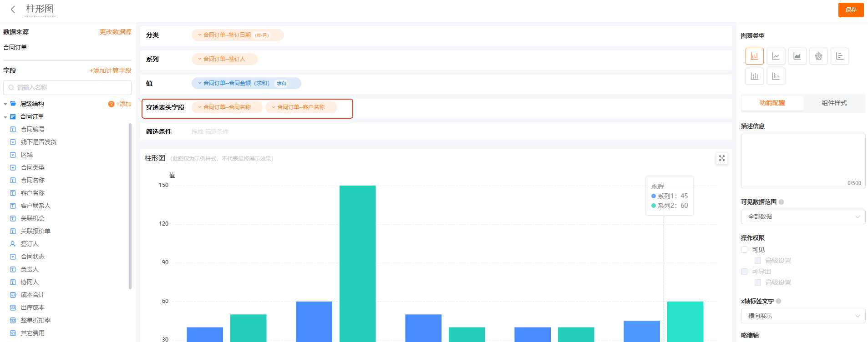
Task: Choose the radar chart type icon
Action: (818, 56)
